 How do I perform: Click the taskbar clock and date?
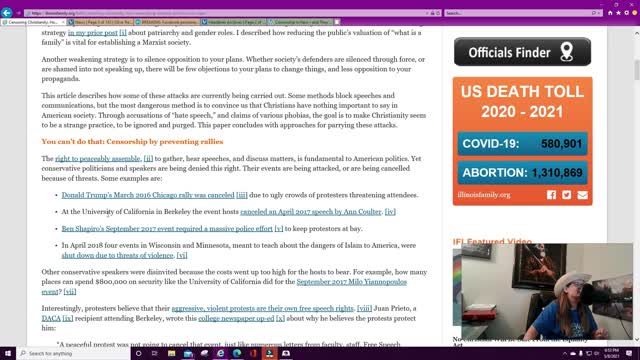click(x=611, y=353)
